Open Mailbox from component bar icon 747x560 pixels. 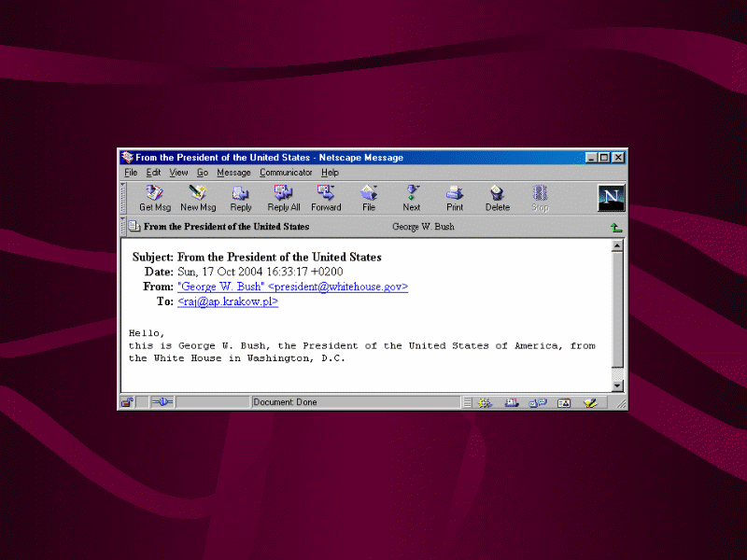[x=511, y=403]
